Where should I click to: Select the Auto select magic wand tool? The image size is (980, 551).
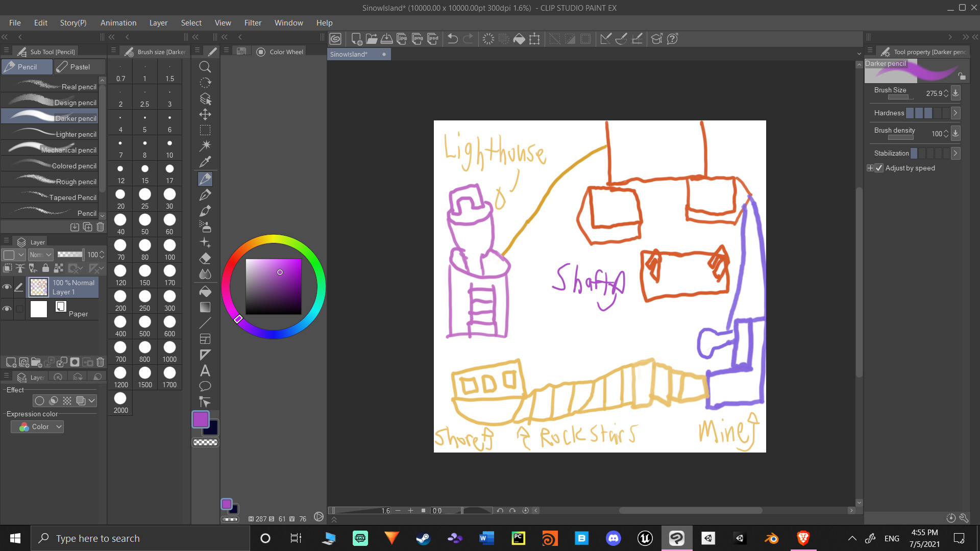[x=205, y=146]
